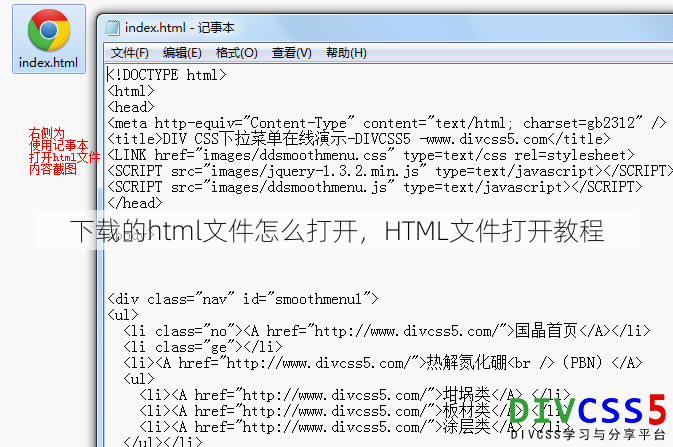Click the 板材类 list item line
Viewport: 673px width, 447px height.
(355, 411)
